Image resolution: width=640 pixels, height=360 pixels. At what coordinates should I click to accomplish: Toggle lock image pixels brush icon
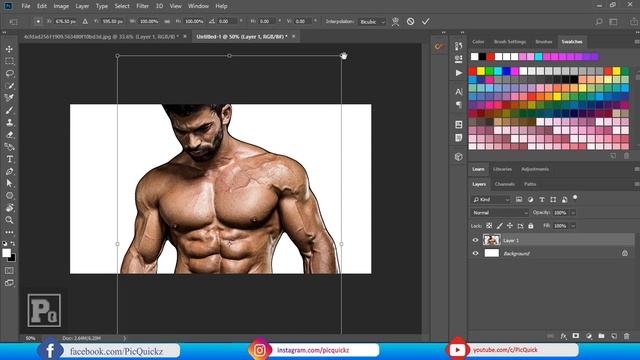[500, 226]
